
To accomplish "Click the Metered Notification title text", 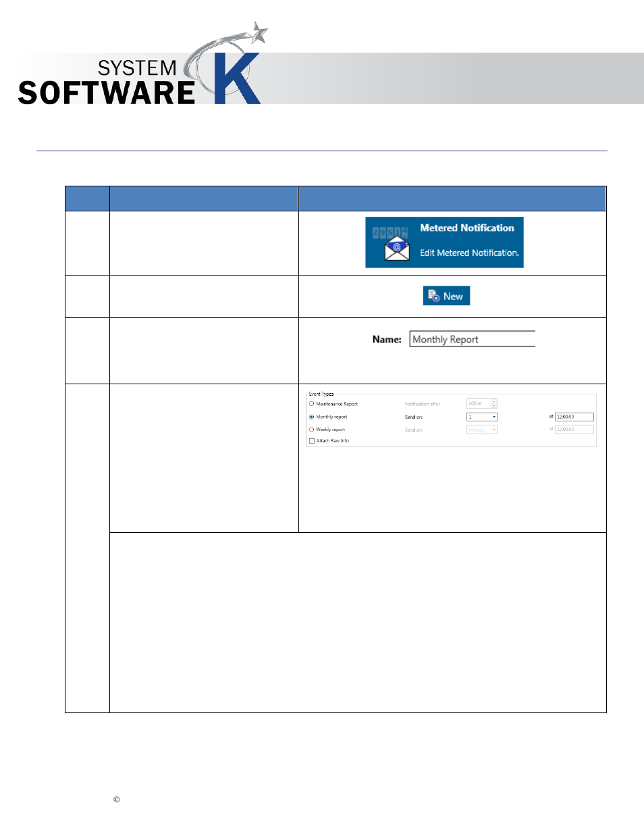I will coord(467,228).
